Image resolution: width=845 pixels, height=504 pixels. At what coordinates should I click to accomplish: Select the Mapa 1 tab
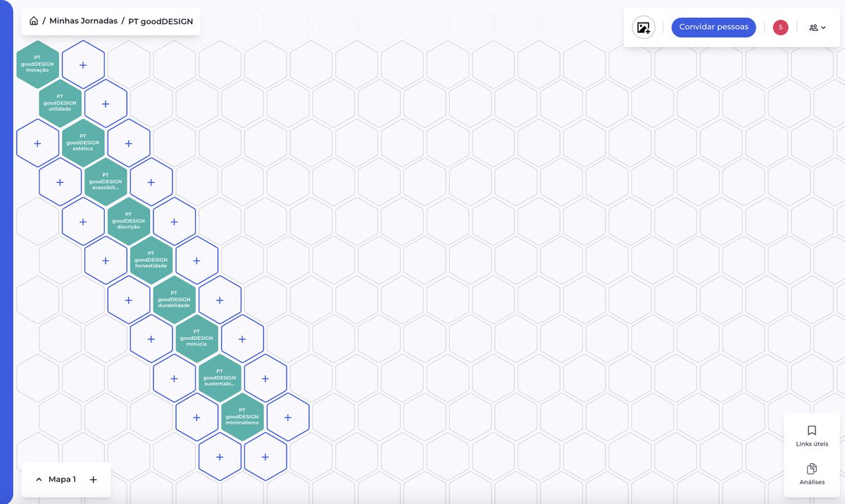[x=62, y=479]
